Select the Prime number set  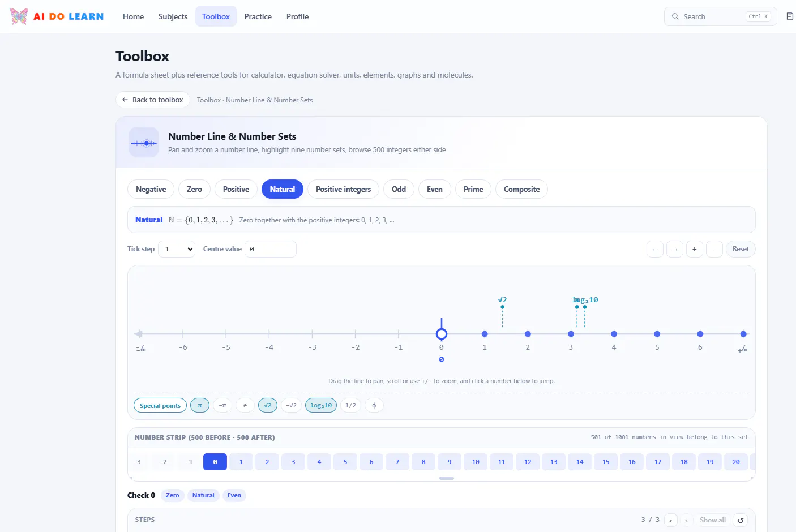tap(473, 189)
